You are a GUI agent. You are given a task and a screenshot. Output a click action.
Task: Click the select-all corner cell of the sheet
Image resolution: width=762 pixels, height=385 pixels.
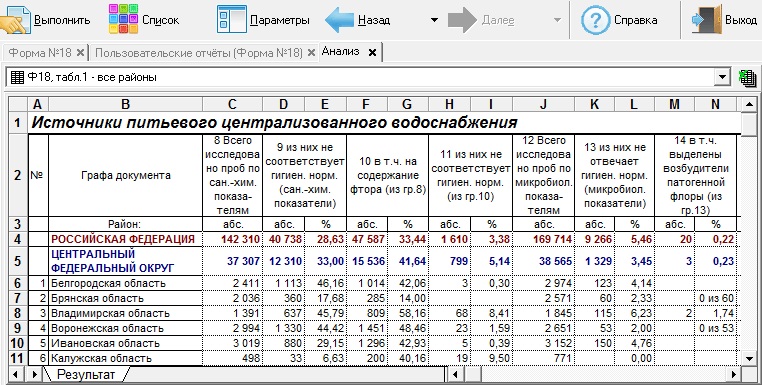(x=17, y=104)
